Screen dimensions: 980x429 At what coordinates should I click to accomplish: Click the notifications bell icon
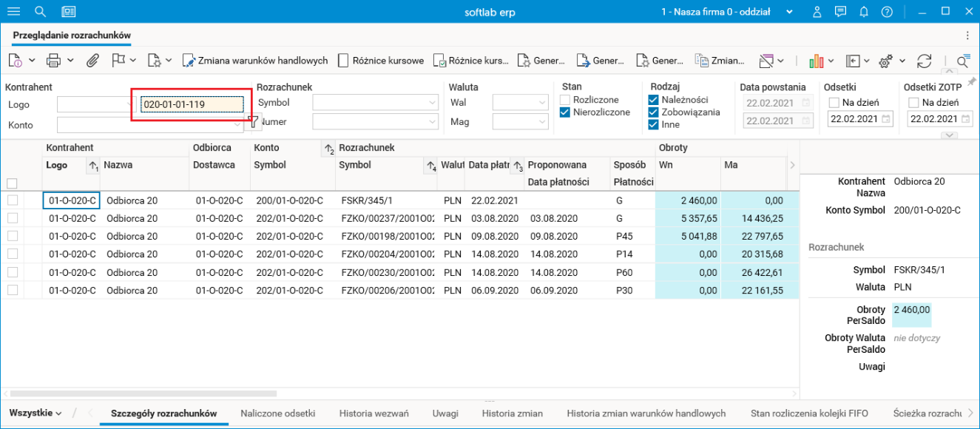point(863,12)
